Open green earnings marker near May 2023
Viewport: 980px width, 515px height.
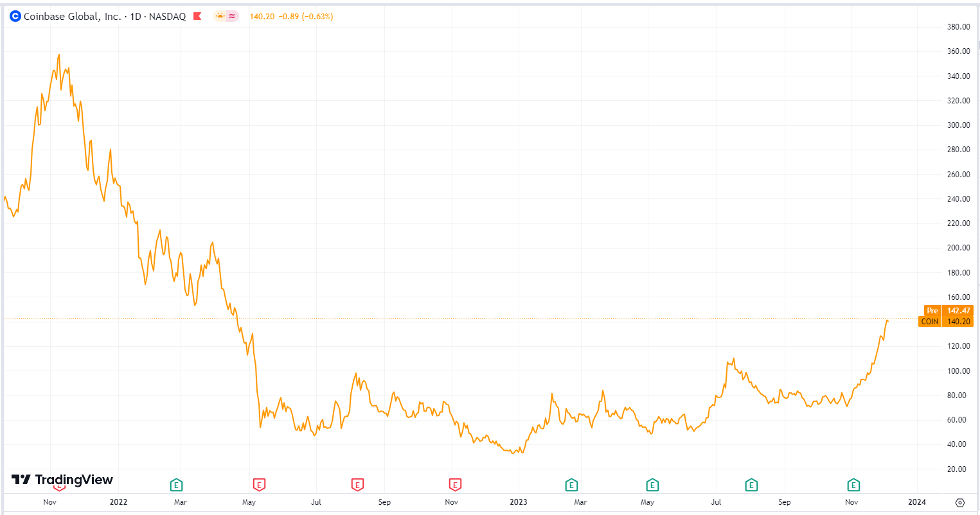click(652, 485)
